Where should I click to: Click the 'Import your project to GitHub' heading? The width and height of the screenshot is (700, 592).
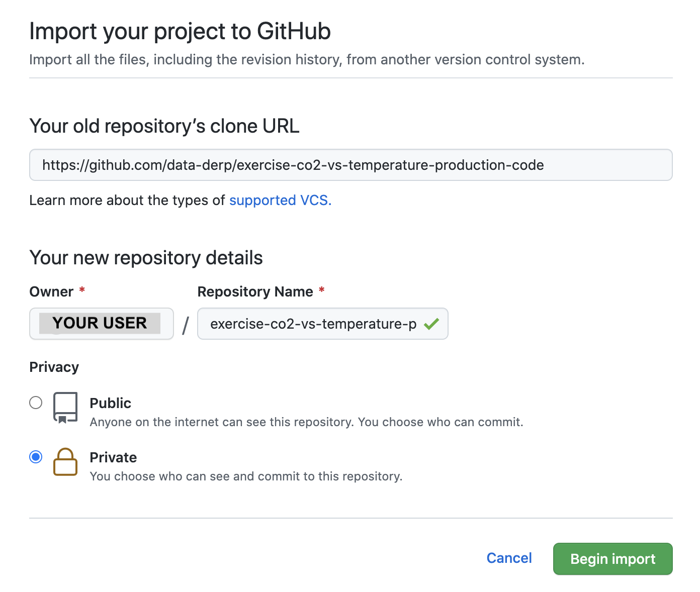(180, 31)
